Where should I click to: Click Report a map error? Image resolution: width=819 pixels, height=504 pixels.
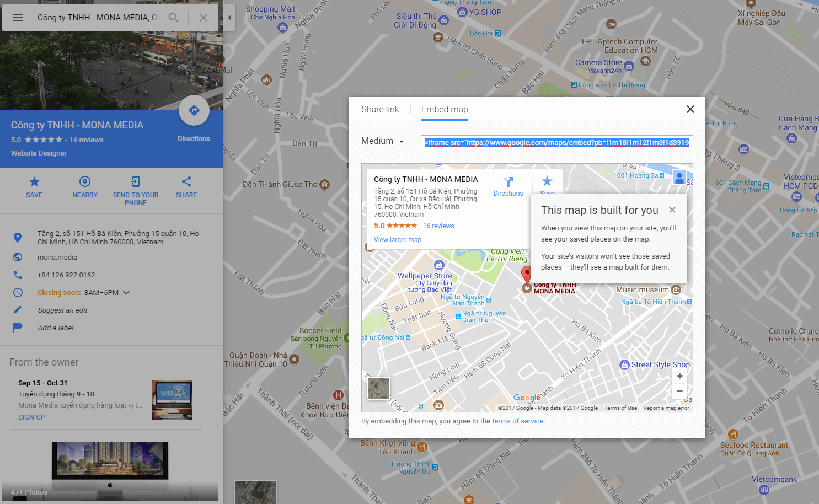pyautogui.click(x=666, y=408)
